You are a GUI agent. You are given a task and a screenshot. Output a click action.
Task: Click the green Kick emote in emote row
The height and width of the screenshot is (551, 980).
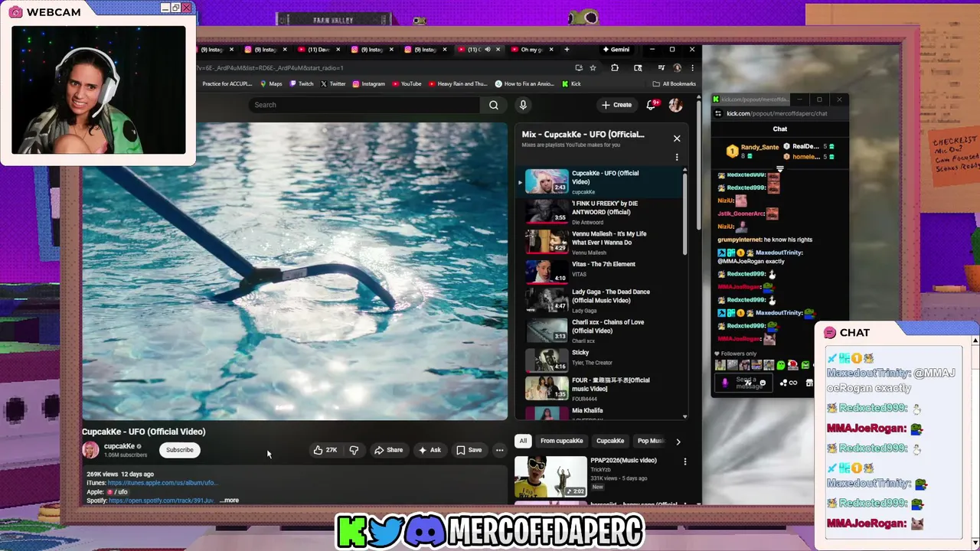click(x=781, y=365)
